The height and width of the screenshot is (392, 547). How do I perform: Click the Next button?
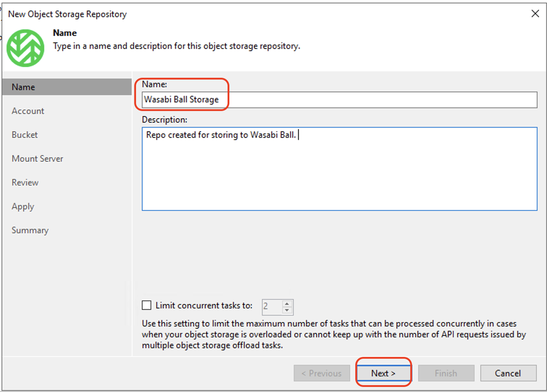[383, 373]
